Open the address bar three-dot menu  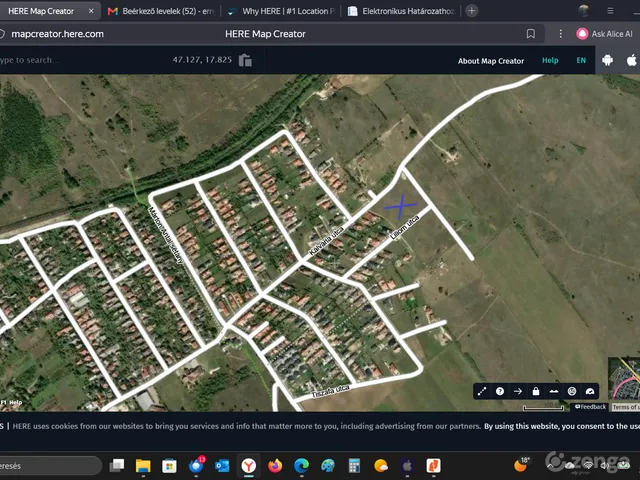coord(560,34)
